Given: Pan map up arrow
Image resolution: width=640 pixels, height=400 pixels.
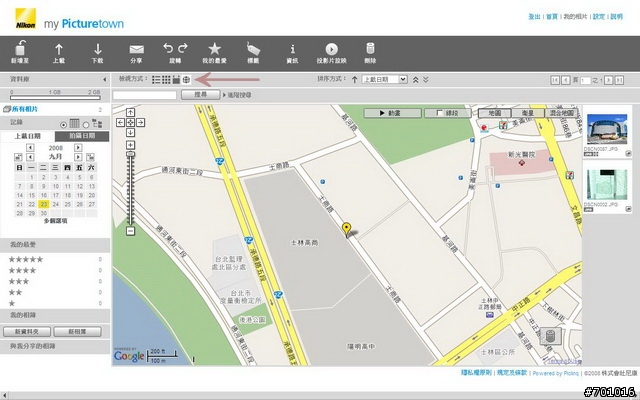Looking at the screenshot, I should pyautogui.click(x=130, y=112).
